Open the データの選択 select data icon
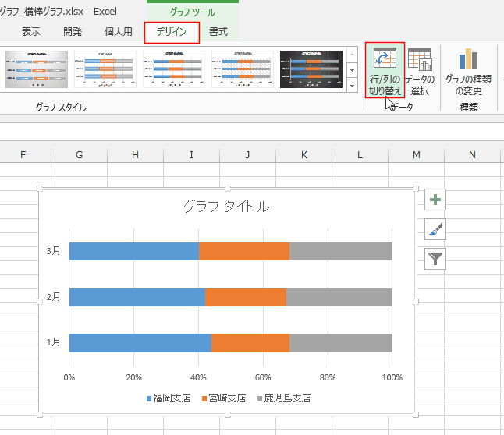The image size is (504, 435). [420, 72]
